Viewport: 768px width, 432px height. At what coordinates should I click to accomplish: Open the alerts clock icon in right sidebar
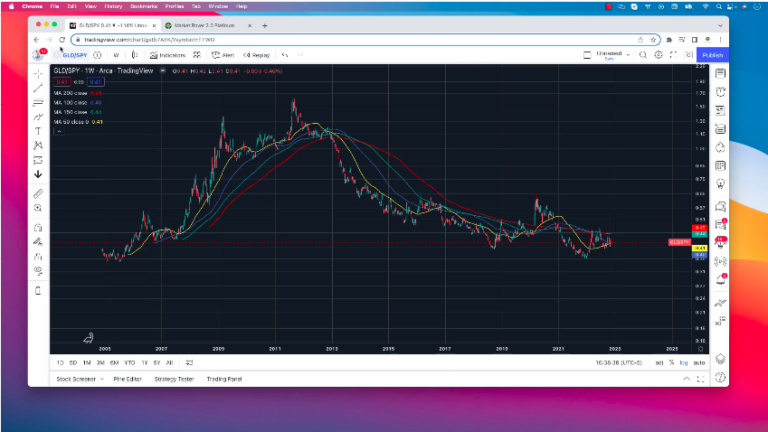click(x=720, y=91)
